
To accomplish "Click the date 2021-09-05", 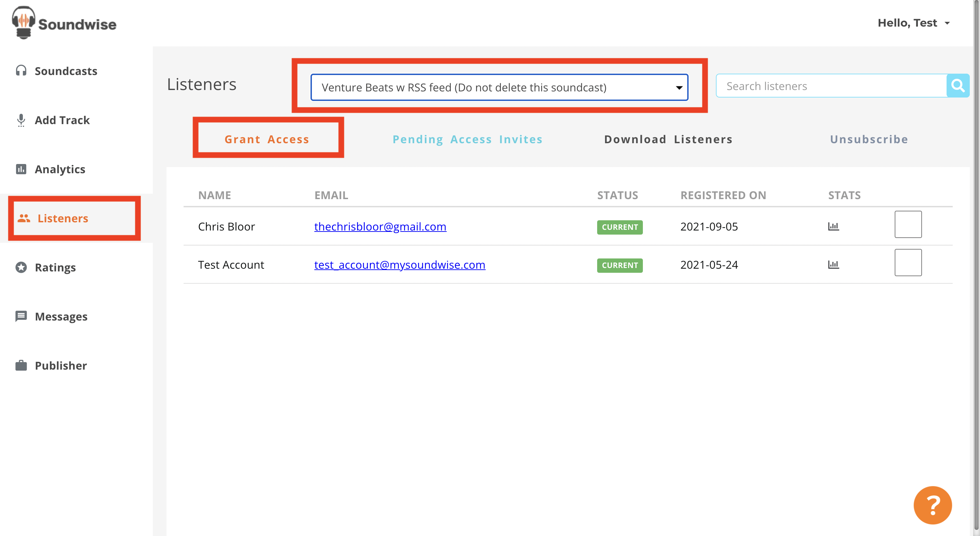I will coord(709,226).
